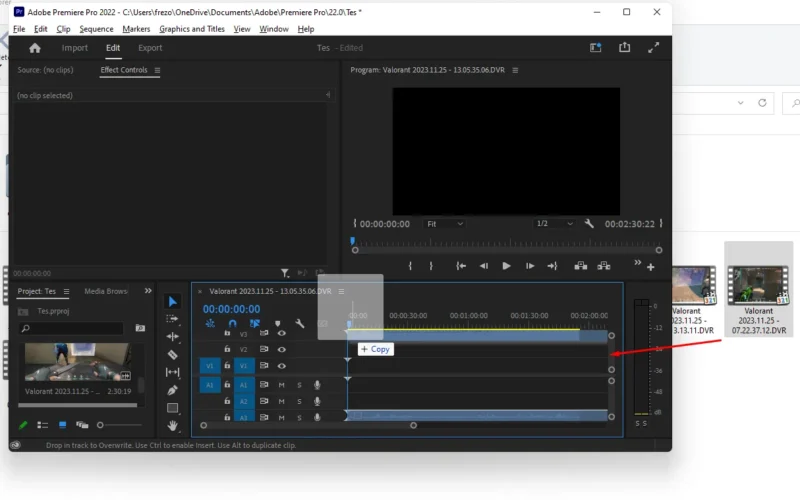Open the Sequence menu

(x=96, y=29)
